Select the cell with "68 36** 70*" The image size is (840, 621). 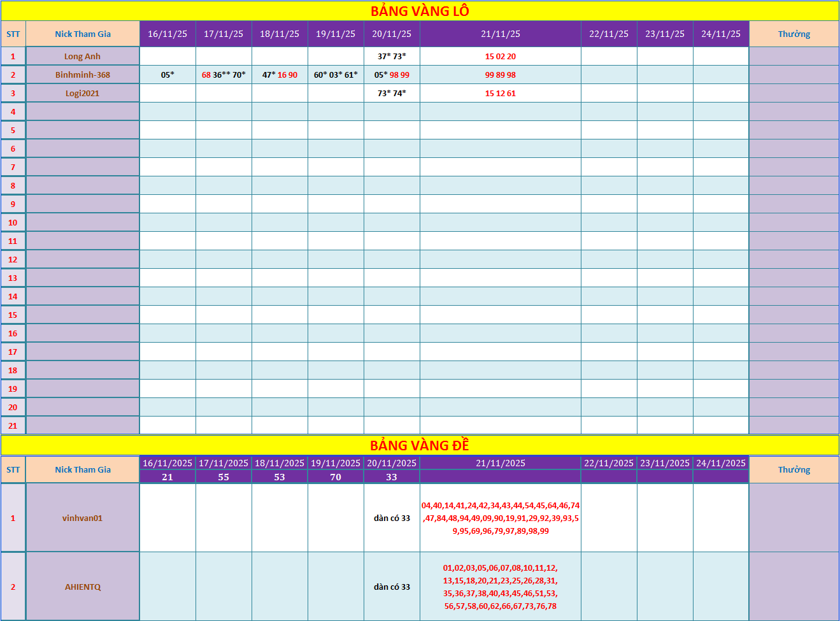coord(224,75)
